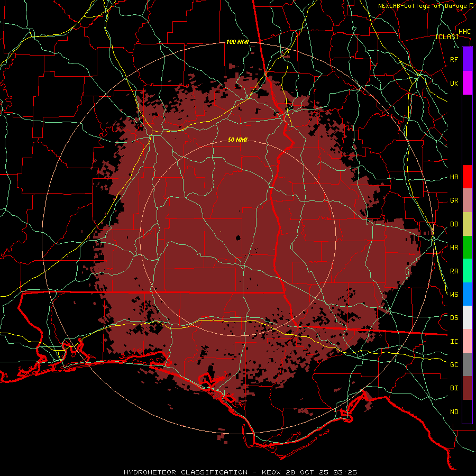Click the black radar site dot at the center
Image resolution: width=476 pixels, height=476 pixels.
coord(238,237)
